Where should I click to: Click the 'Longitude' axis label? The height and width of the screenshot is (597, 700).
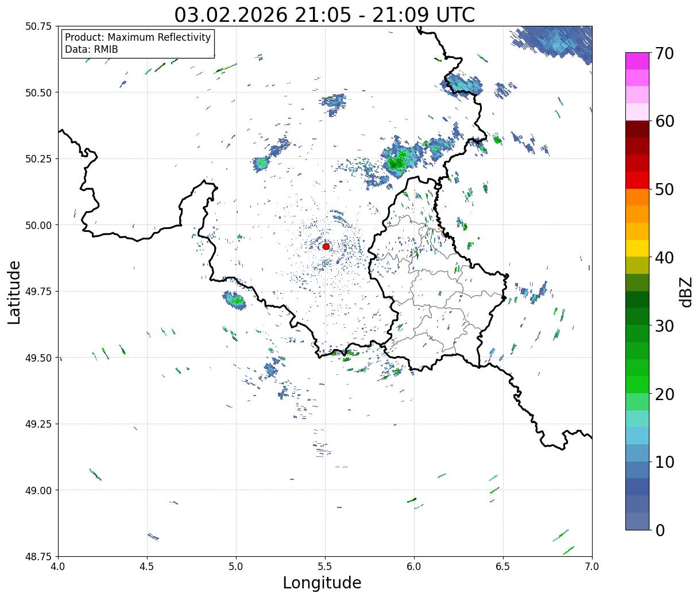click(x=322, y=583)
